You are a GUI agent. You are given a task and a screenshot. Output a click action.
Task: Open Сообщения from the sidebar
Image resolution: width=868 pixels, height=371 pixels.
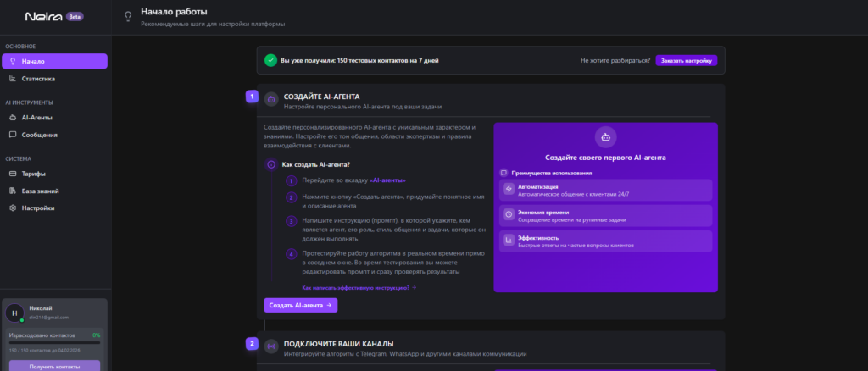click(39, 135)
